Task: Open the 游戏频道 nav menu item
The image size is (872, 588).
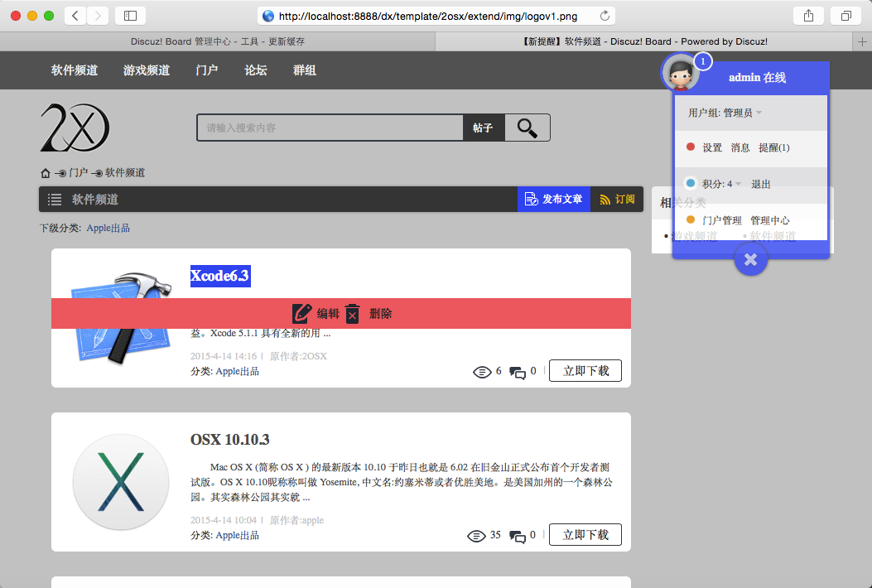Action: (x=147, y=70)
